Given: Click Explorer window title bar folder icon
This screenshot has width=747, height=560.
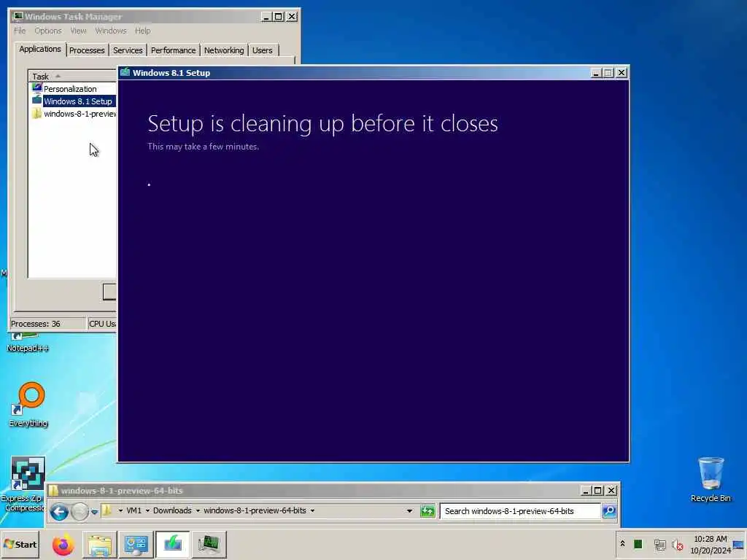Looking at the screenshot, I should 54,490.
